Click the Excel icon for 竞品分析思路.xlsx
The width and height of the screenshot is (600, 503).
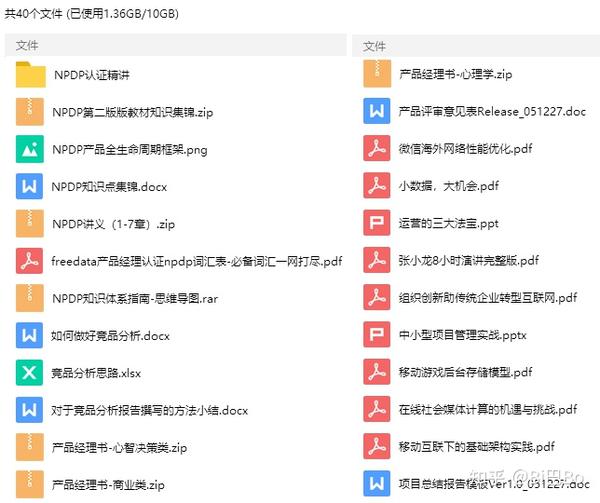click(x=29, y=373)
